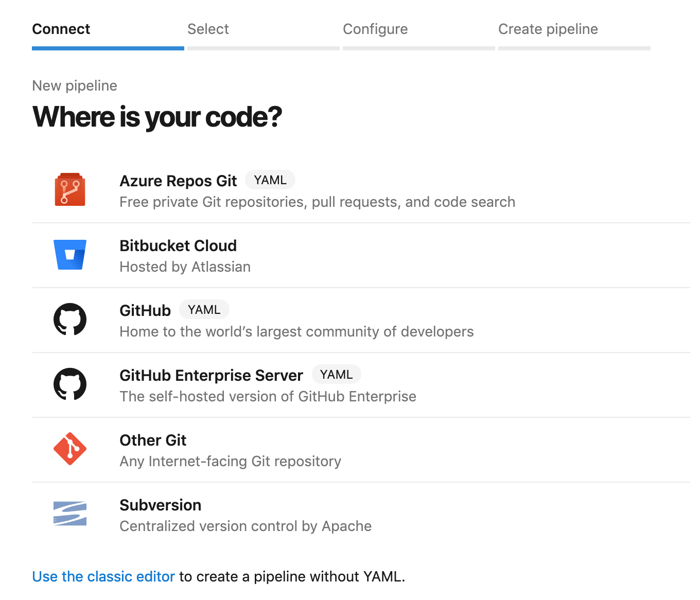
Task: Click the Azure Repos Git icon
Action: (70, 189)
